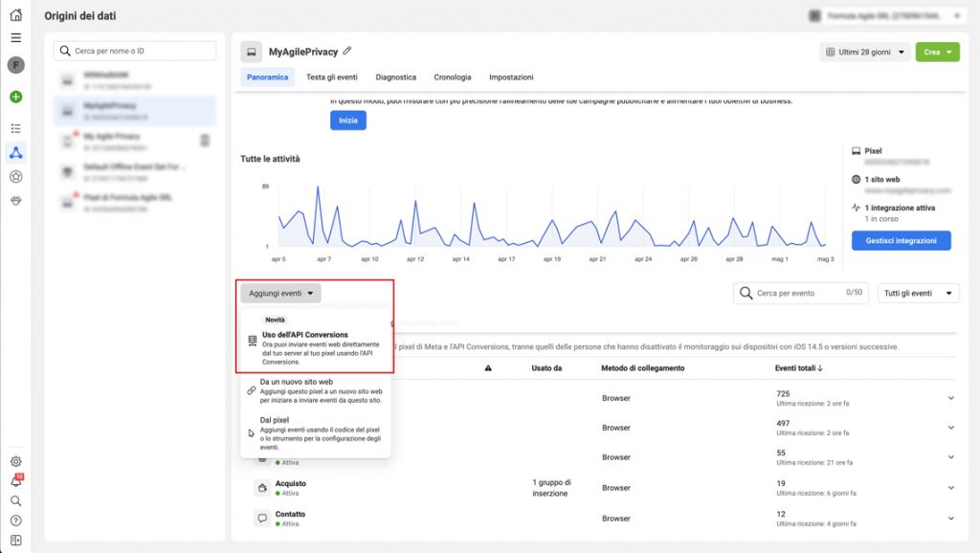Expand the Acquisto event row
The width and height of the screenshot is (980, 553).
click(x=949, y=487)
